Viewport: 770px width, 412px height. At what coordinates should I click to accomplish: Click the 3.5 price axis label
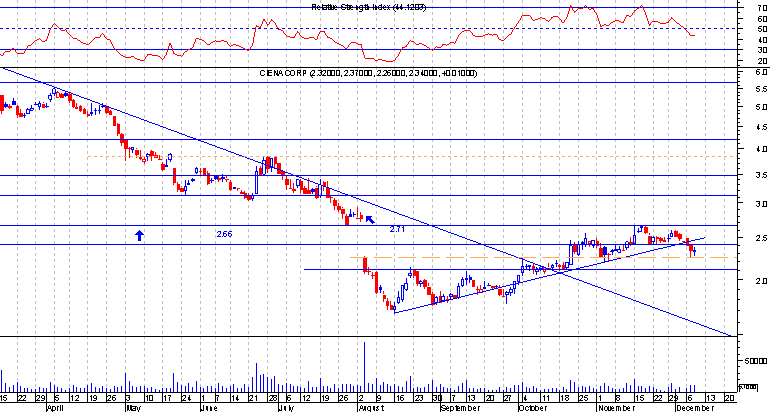click(761, 175)
